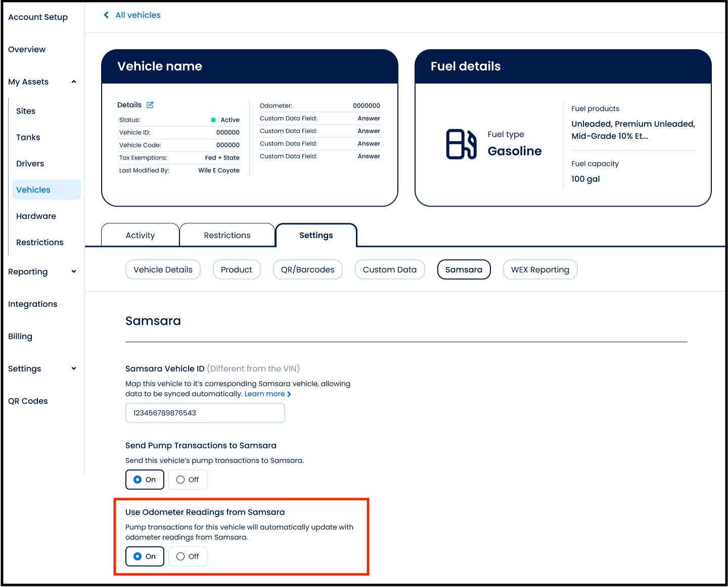The height and width of the screenshot is (587, 728).
Task: Select the WEX Reporting settings pill
Action: pos(540,270)
